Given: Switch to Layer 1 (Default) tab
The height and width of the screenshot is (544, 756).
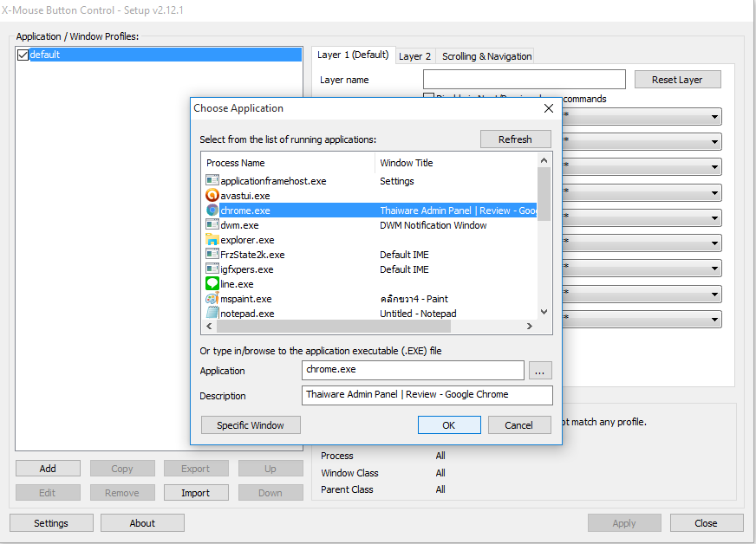Looking at the screenshot, I should click(x=353, y=55).
